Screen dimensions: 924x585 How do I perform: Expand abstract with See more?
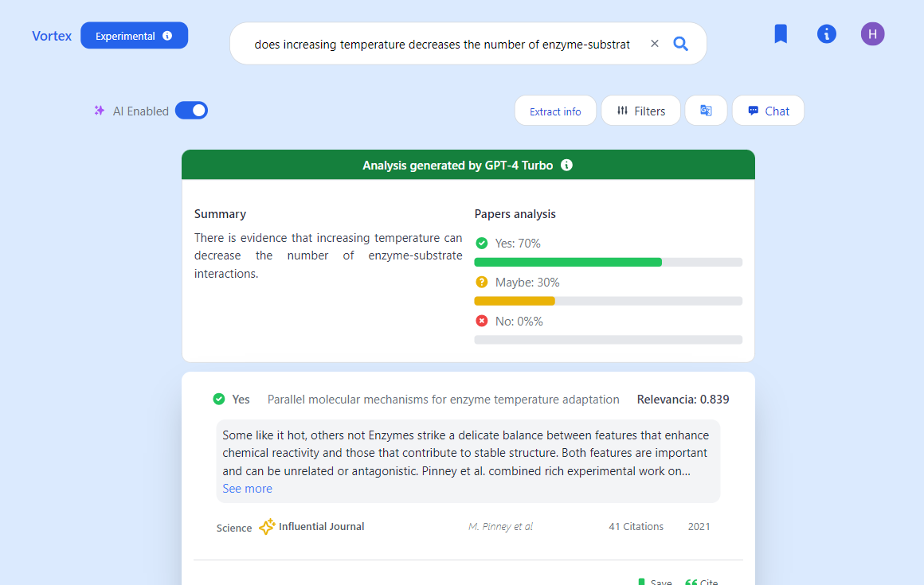pyautogui.click(x=247, y=489)
